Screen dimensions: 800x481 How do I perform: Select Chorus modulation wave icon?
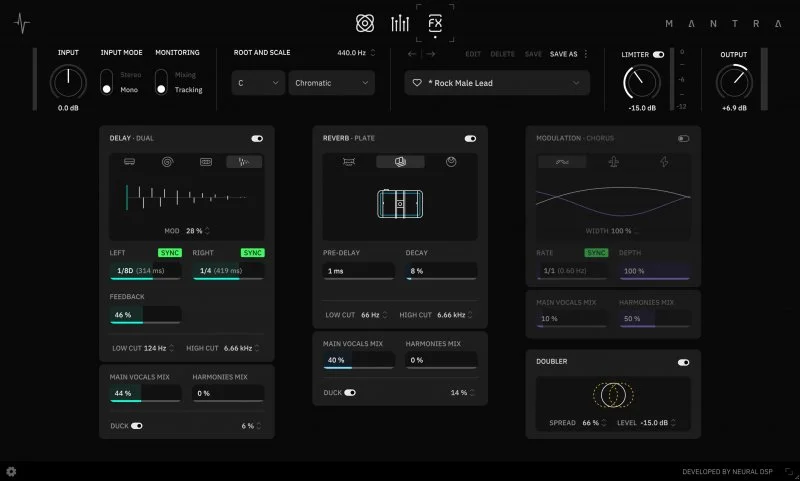tap(562, 162)
